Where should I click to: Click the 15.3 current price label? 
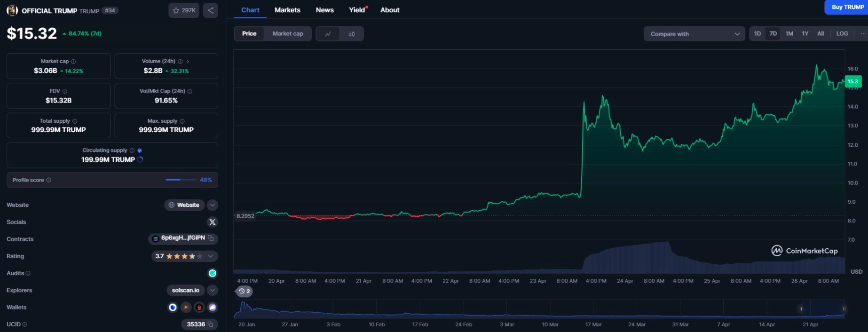(853, 82)
